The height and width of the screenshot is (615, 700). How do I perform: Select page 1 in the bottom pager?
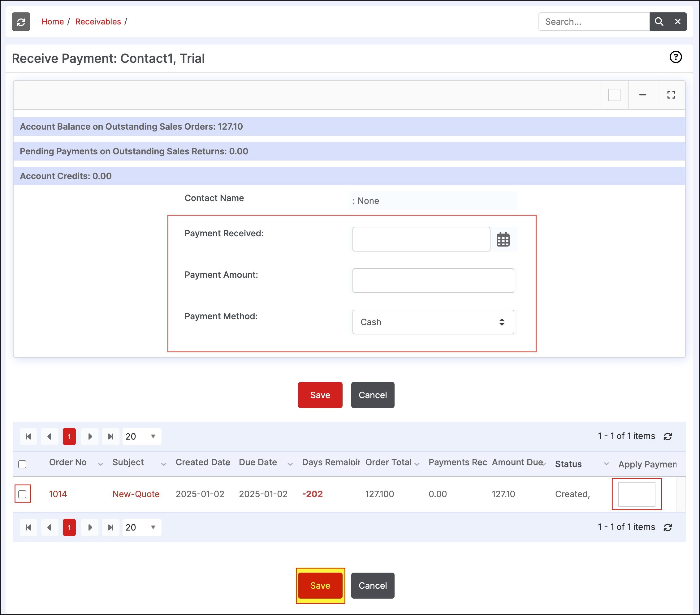click(69, 527)
